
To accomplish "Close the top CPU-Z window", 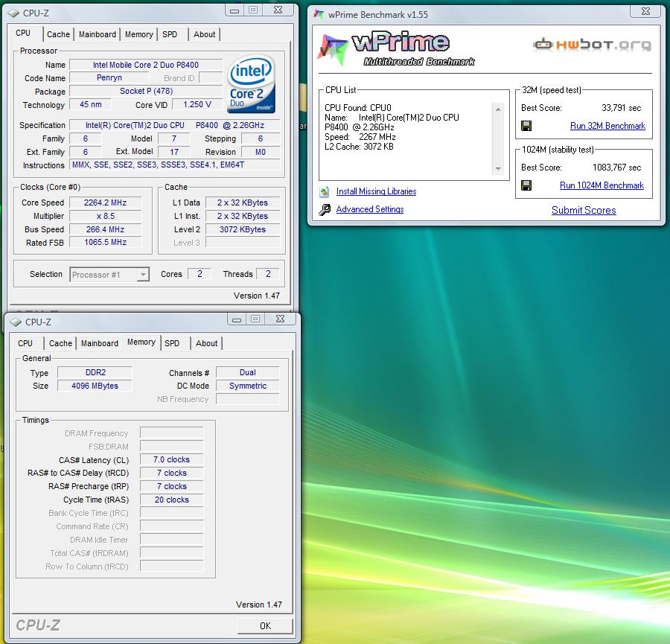I will pos(278,10).
